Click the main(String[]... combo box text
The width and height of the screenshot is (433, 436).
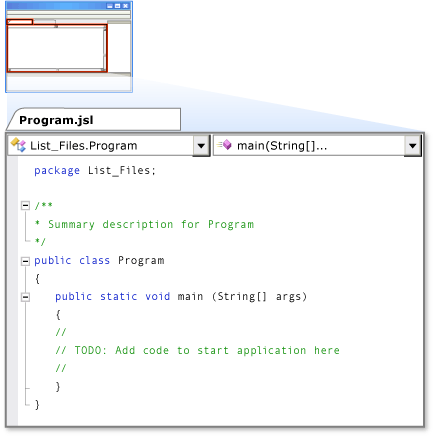[282, 146]
